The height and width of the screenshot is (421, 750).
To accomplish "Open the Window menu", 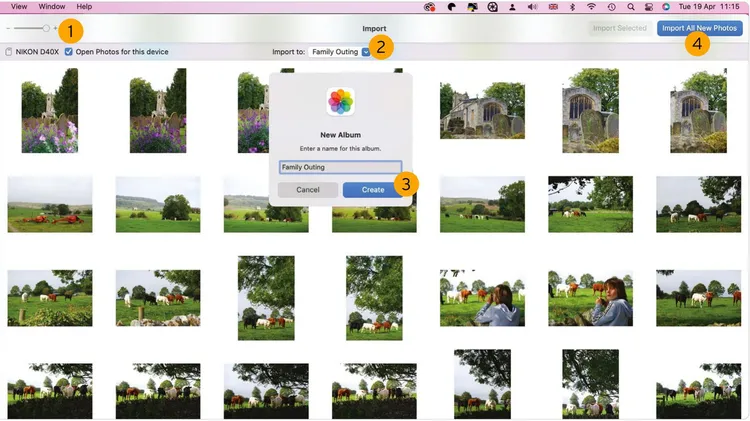I will (x=52, y=7).
